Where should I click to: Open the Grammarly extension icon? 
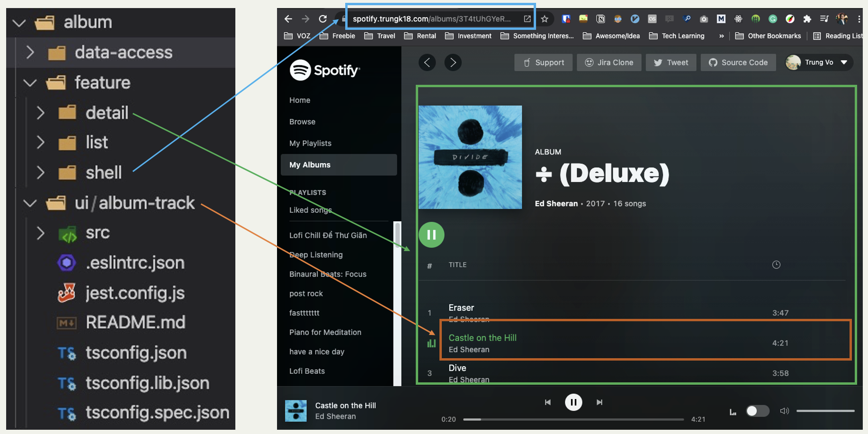[773, 19]
